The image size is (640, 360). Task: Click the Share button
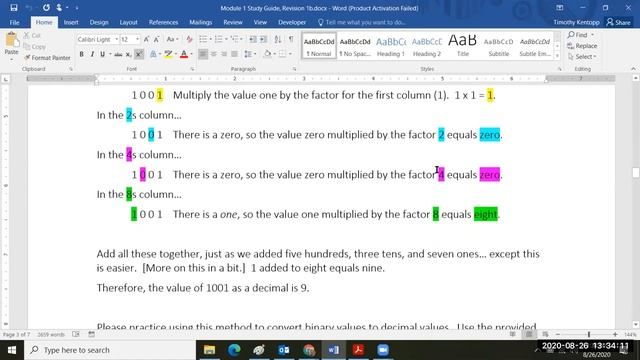(x=618, y=22)
